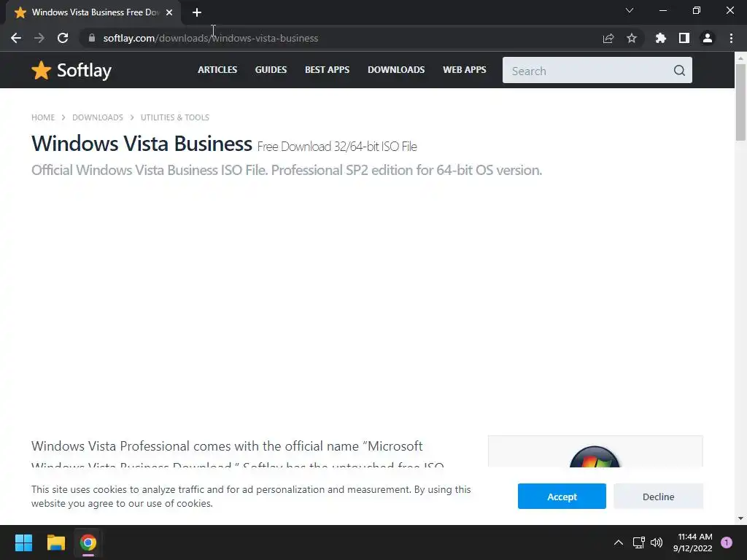Click the Softlay star logo
The height and width of the screenshot is (560, 747).
coord(41,71)
